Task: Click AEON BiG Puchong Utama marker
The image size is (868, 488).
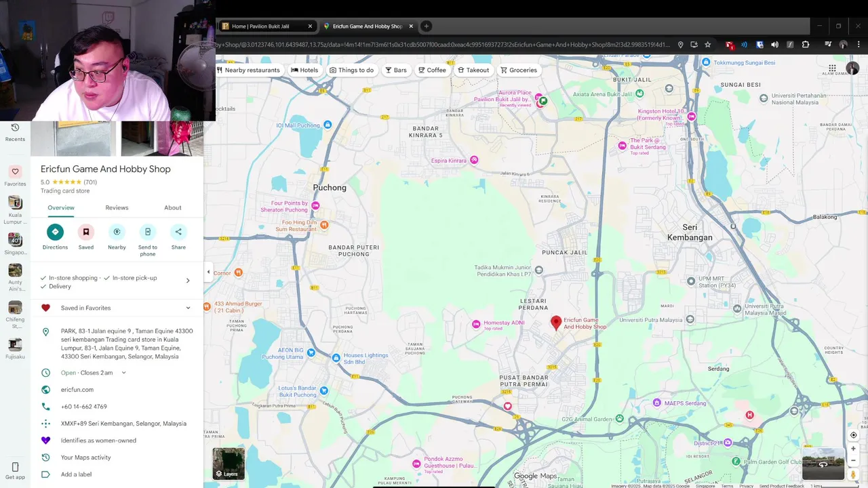Action: tap(311, 352)
